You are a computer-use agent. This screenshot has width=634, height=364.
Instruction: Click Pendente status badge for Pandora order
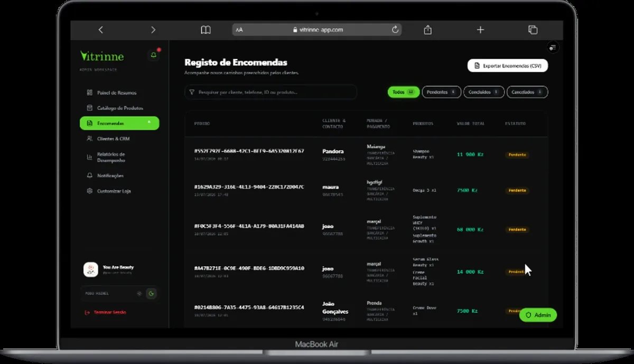[517, 155]
